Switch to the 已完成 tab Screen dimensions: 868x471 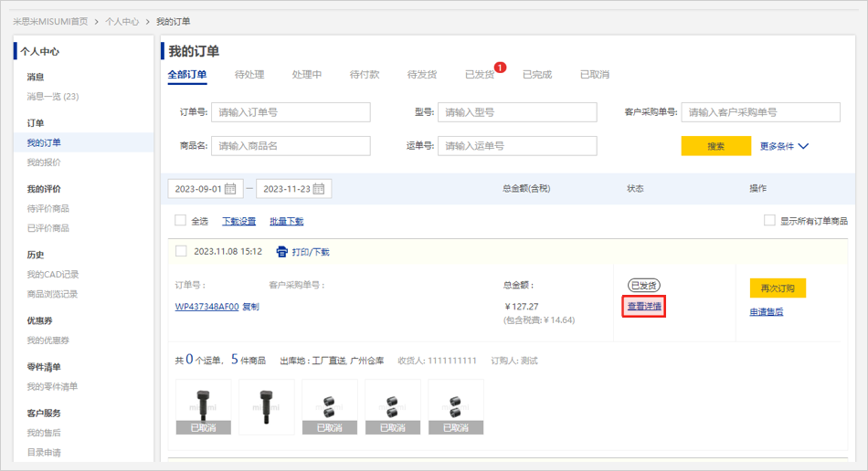(x=537, y=75)
